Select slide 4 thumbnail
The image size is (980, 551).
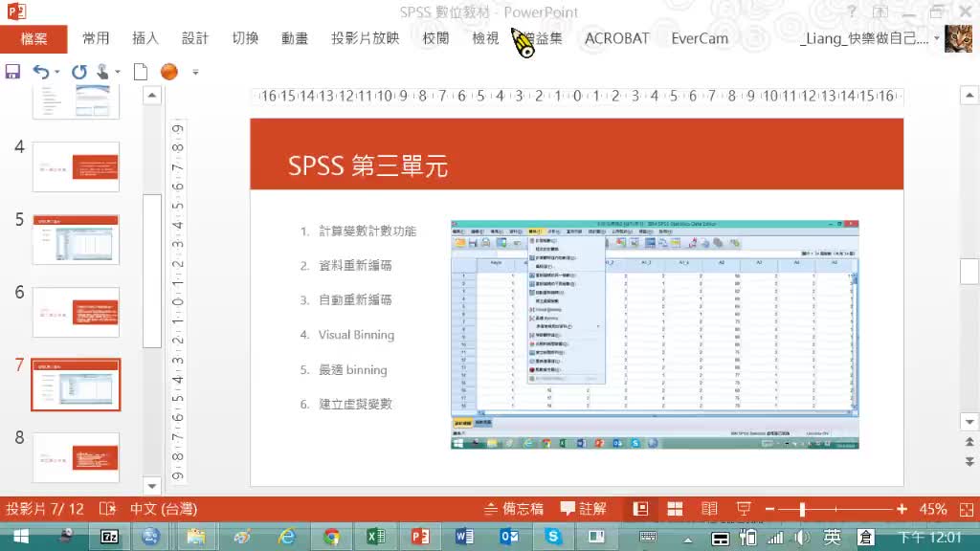click(76, 166)
